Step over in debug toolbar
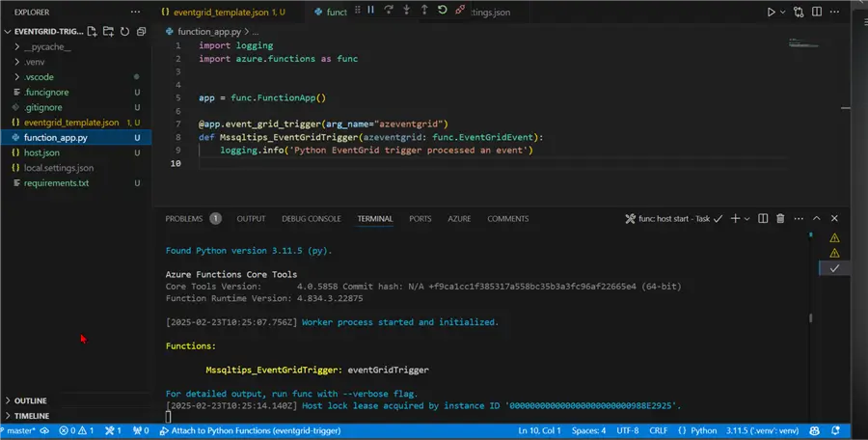Screen dimensions: 868x440 pos(389,10)
